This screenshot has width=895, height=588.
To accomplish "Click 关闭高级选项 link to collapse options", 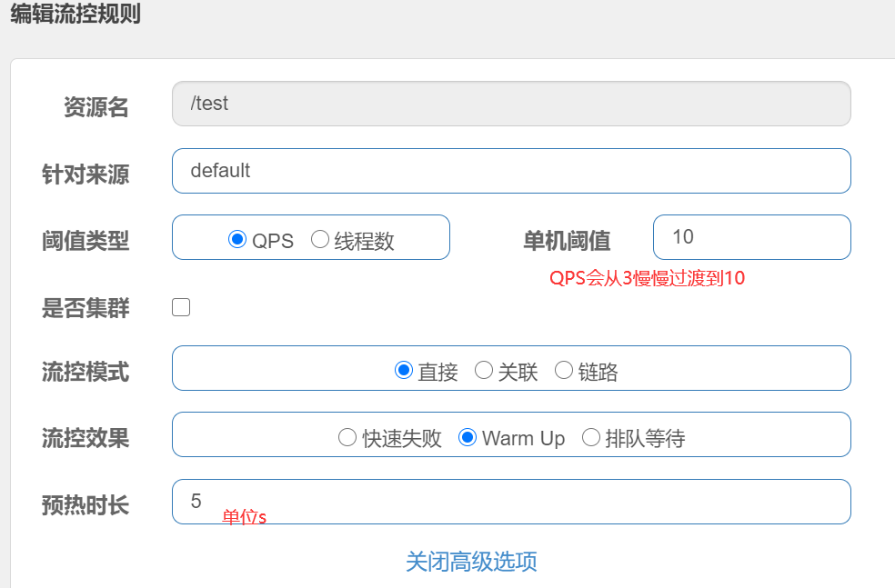I will pos(471,562).
